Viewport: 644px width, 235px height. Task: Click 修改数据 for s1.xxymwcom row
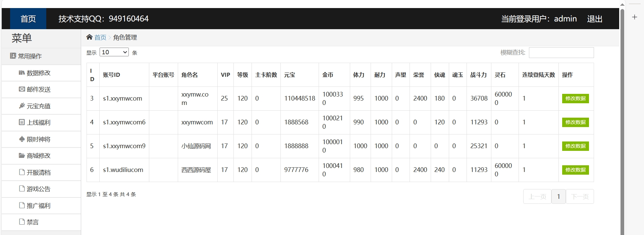click(576, 99)
